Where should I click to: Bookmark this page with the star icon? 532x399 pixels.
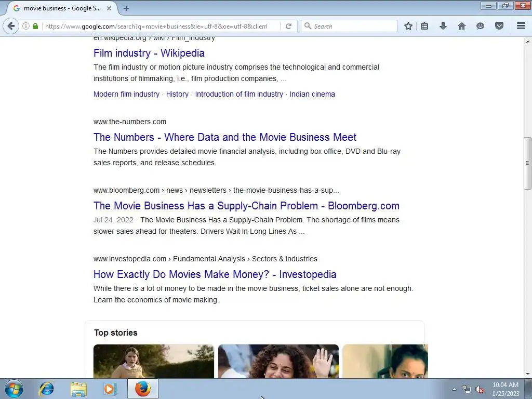point(408,26)
